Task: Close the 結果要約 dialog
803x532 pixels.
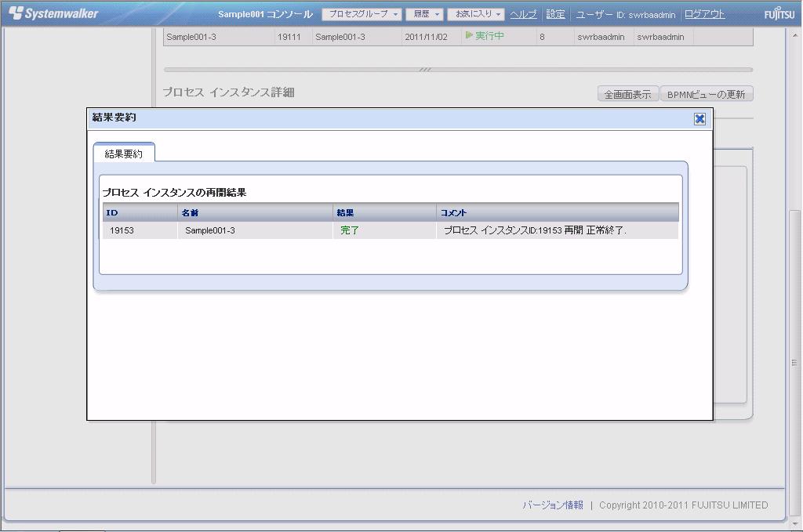Action: (x=699, y=119)
